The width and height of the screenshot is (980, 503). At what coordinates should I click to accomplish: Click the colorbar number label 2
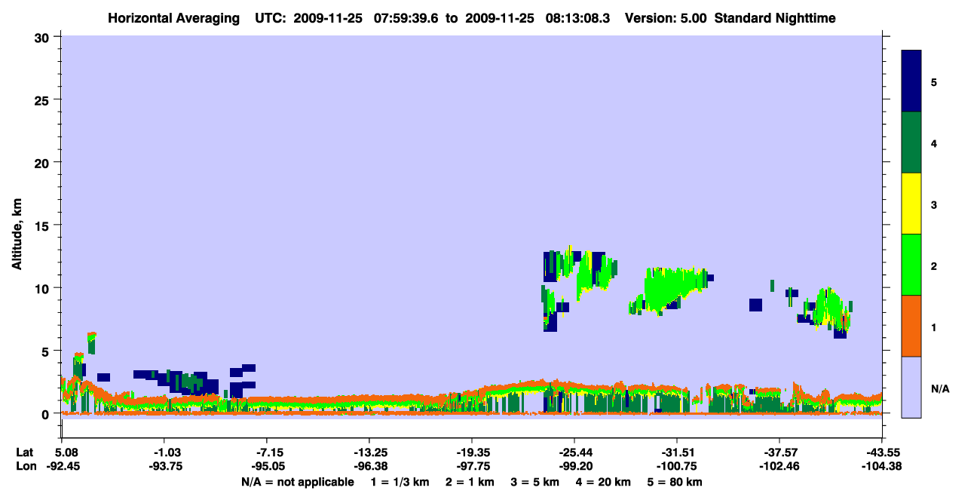(x=934, y=265)
